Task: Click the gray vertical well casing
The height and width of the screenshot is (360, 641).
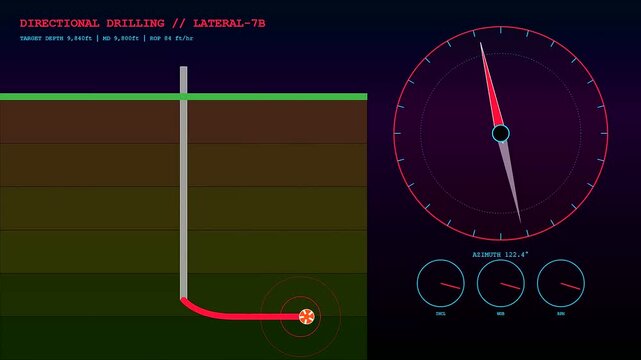Action: tap(184, 182)
